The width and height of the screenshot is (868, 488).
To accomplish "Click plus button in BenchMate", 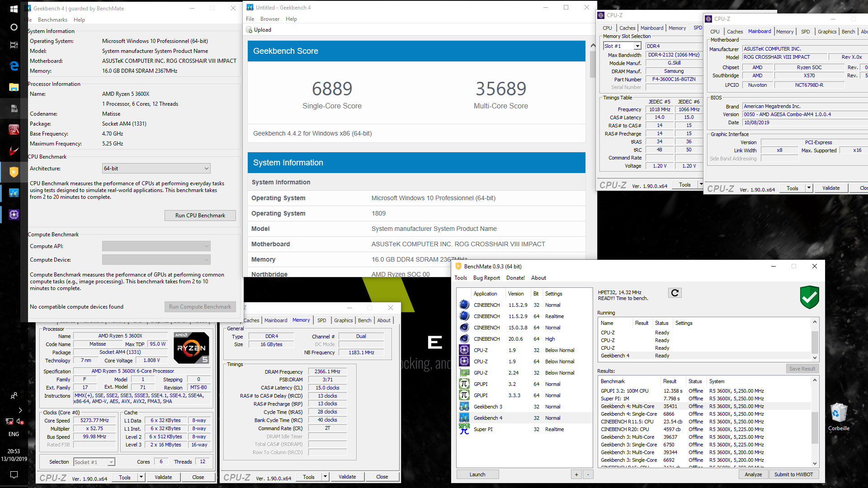I will [576, 474].
